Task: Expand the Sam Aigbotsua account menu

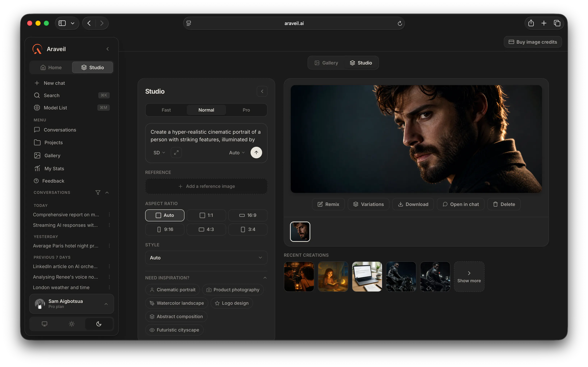Action: click(72, 304)
